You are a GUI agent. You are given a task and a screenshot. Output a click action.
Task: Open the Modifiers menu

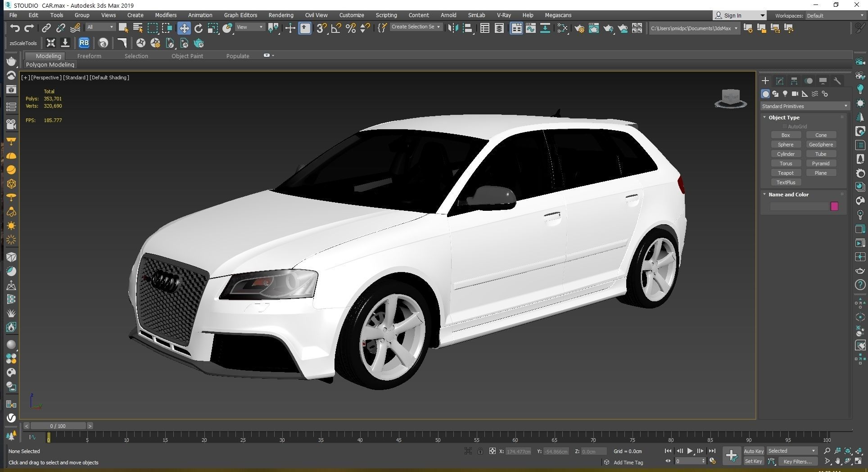tap(166, 15)
